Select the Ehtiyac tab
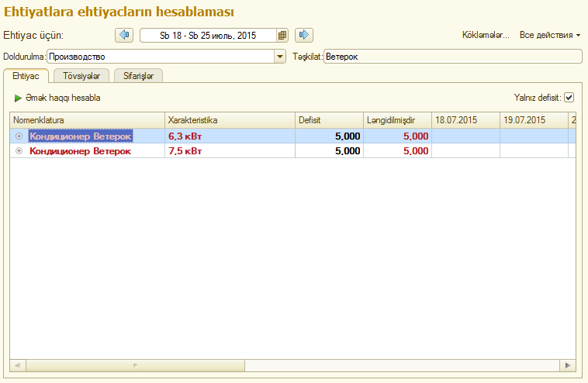This screenshot has height=383, width=588. [26, 75]
